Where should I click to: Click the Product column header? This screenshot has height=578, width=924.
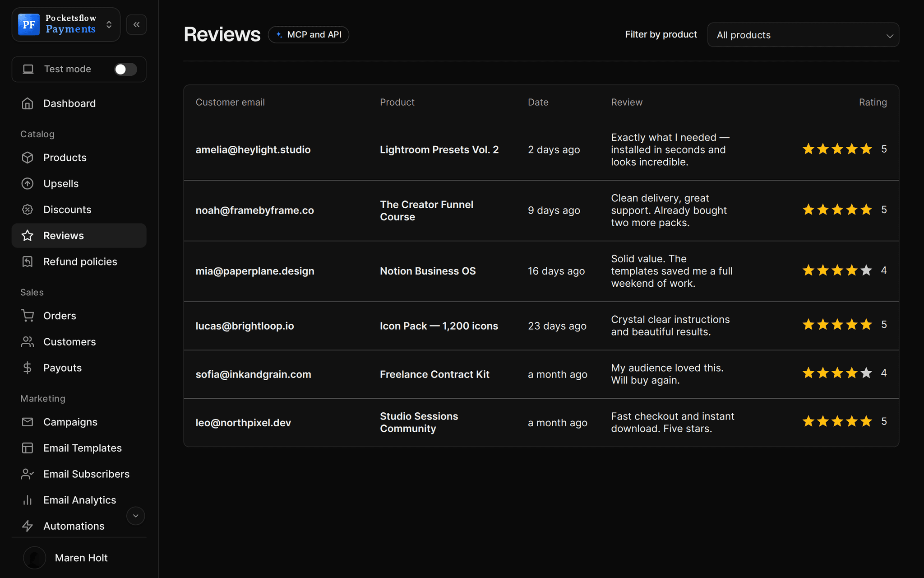pos(397,103)
